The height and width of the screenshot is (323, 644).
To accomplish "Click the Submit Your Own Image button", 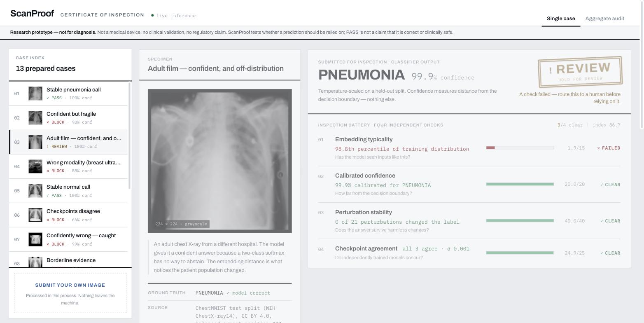I will tap(70, 293).
